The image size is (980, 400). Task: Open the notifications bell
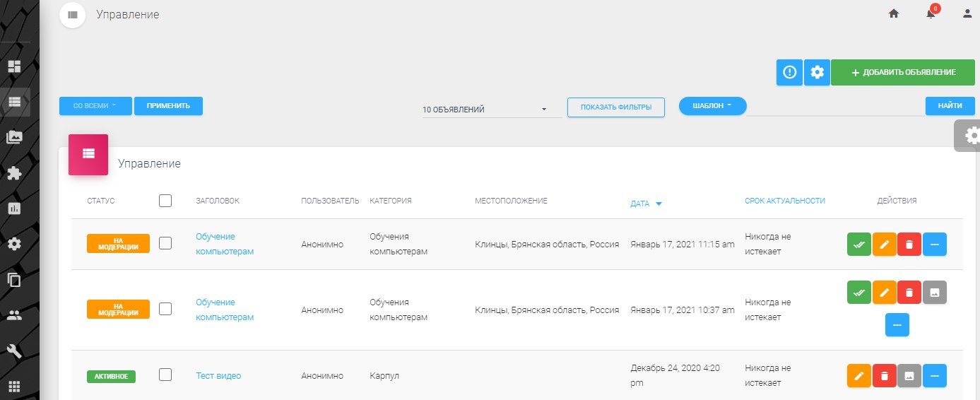pos(931,13)
